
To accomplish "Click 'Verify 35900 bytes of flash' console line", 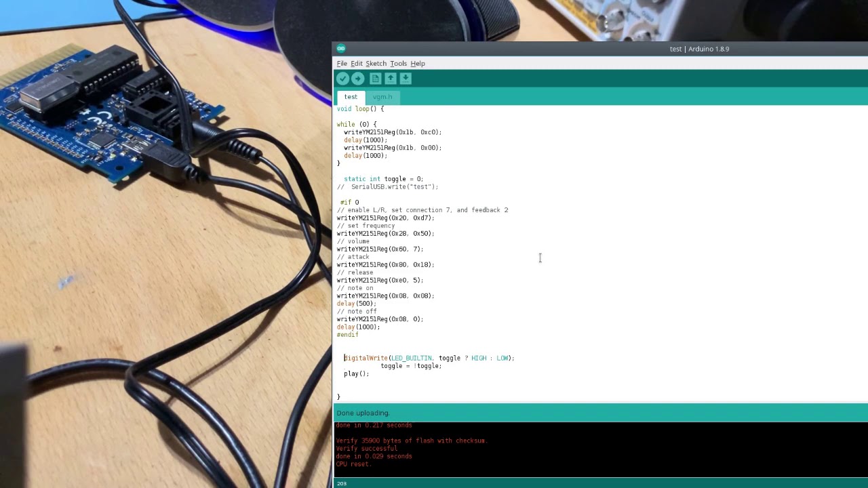I will 412,441.
